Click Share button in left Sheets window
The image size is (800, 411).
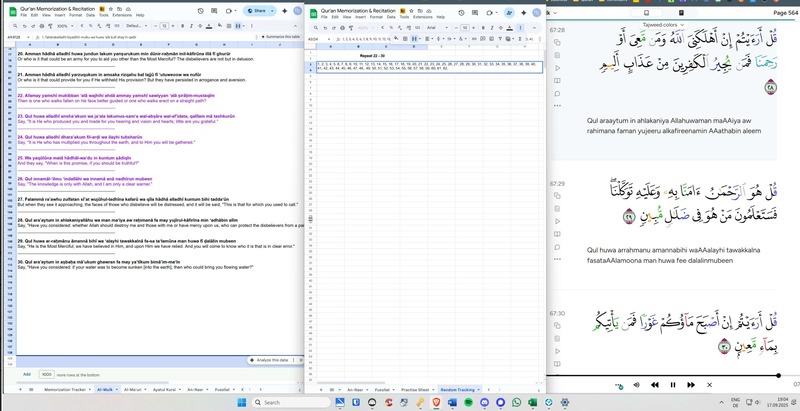[x=257, y=11]
